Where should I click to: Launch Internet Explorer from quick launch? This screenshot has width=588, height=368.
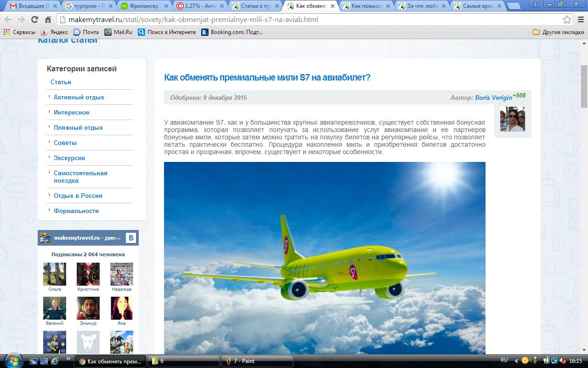(x=55, y=361)
